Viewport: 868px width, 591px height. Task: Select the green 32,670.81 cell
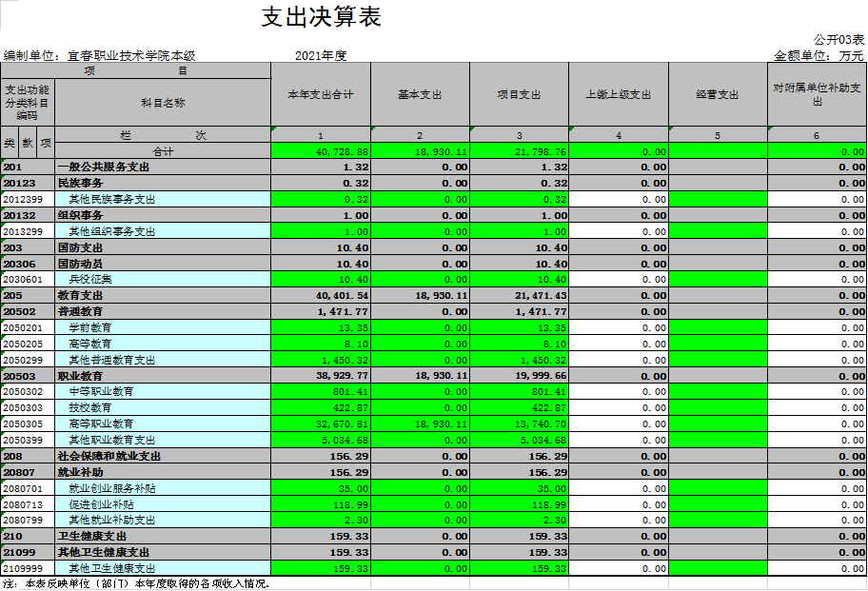pyautogui.click(x=321, y=424)
